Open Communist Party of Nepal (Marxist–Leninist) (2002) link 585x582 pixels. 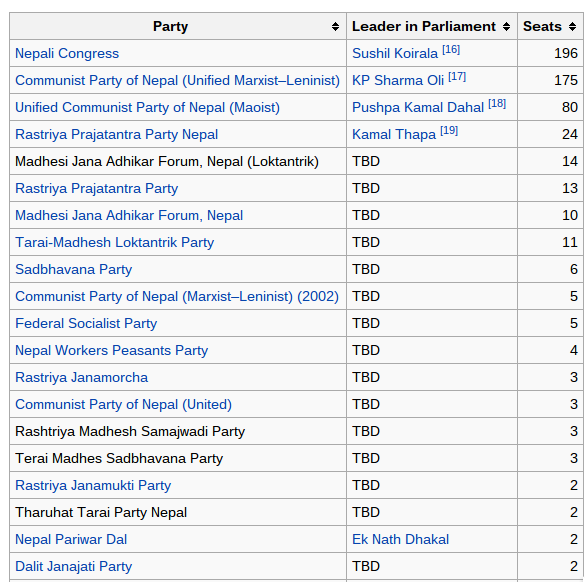(177, 296)
